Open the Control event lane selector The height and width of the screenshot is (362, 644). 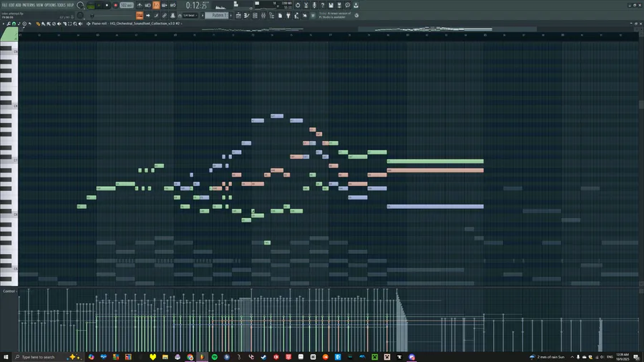coord(9,291)
